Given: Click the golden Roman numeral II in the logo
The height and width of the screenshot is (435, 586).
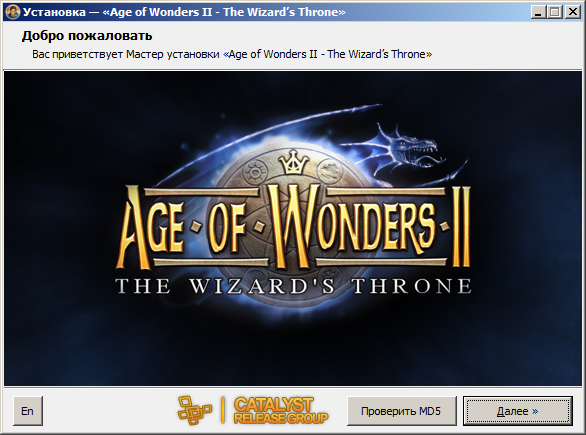Looking at the screenshot, I should 460,227.
